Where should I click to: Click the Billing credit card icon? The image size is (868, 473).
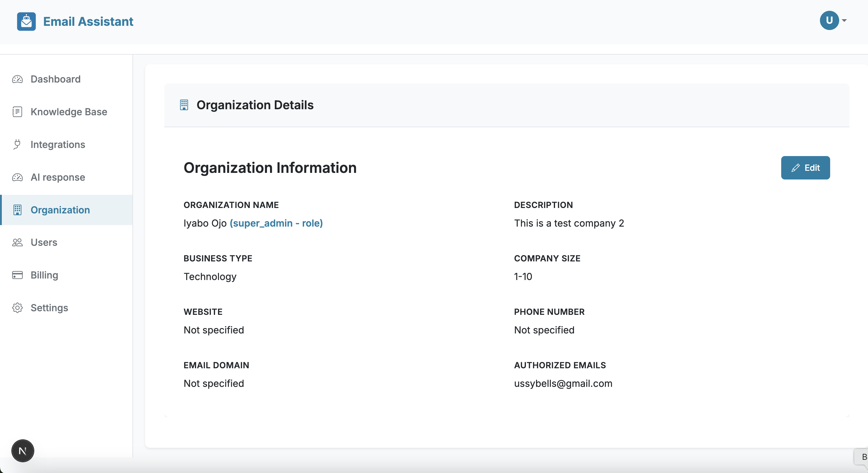tap(17, 275)
